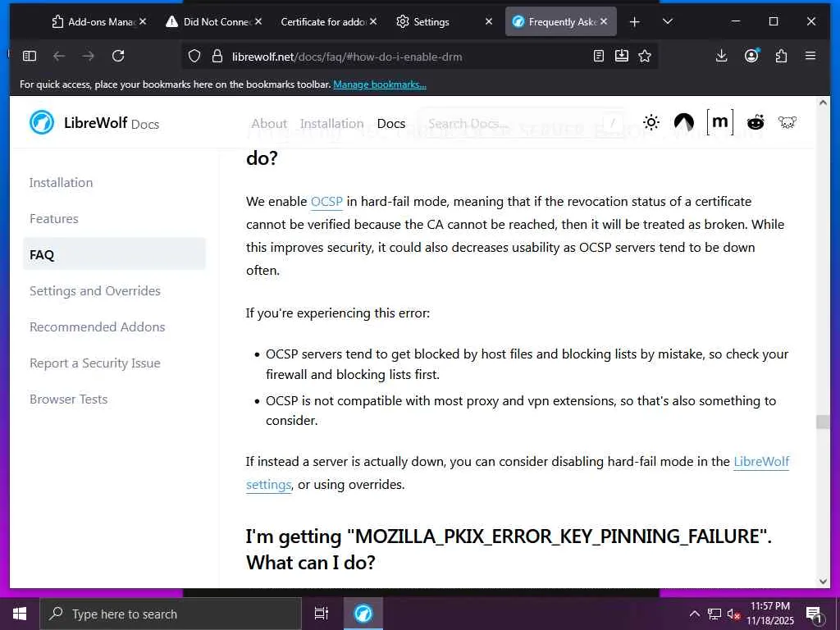
Task: Toggle reader view icon in address bar
Action: click(x=599, y=56)
